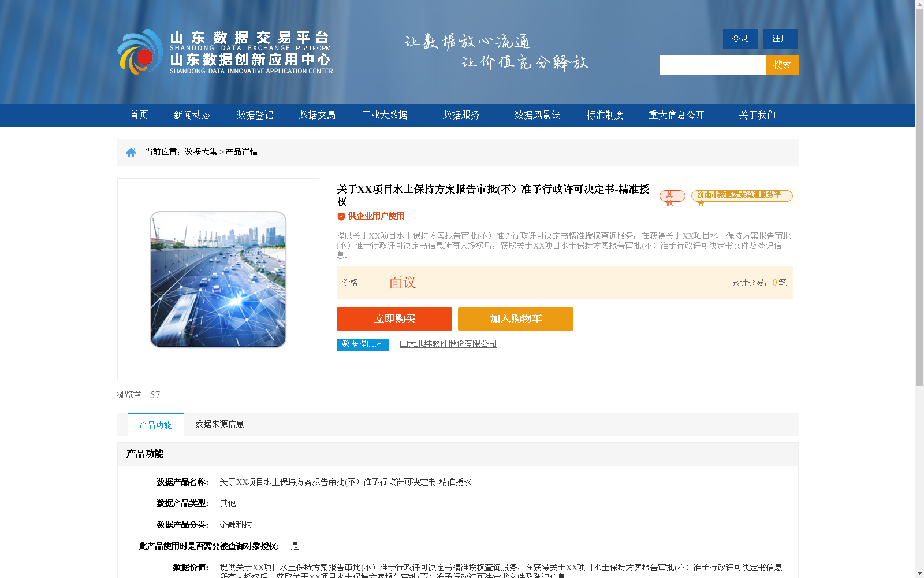This screenshot has height=578, width=924.
Task: Click the 数据提供方 label badge
Action: tap(363, 345)
